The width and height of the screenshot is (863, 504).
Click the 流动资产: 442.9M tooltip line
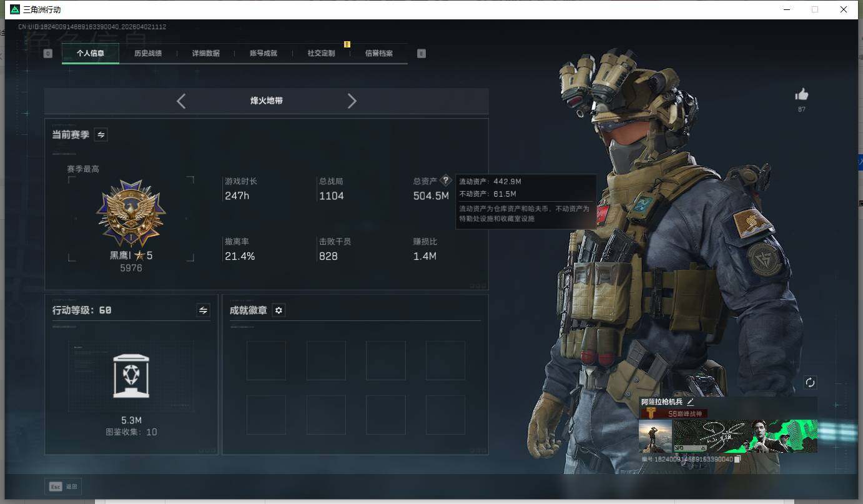tap(490, 182)
